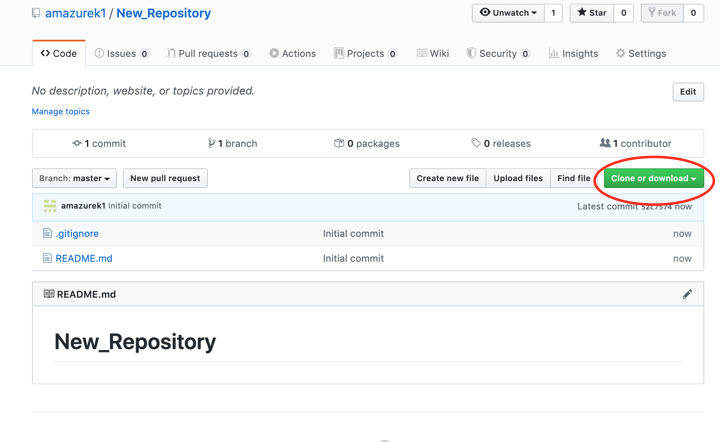
Task: Click the file icon beside README.md link
Action: pos(47,258)
